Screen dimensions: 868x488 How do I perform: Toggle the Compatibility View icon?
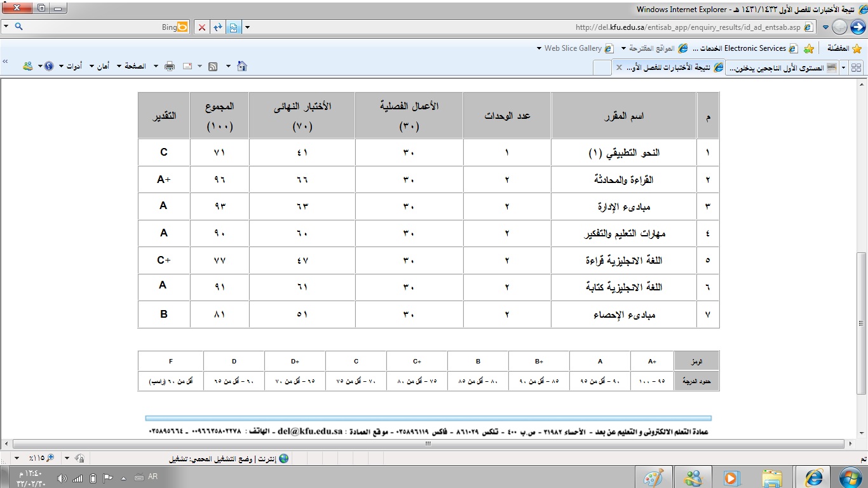pyautogui.click(x=233, y=27)
